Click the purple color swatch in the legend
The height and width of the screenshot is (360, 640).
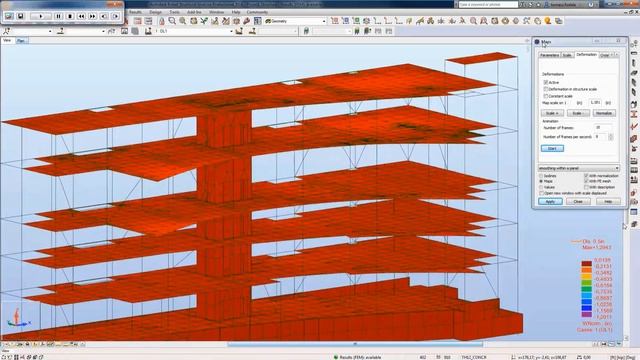586,315
